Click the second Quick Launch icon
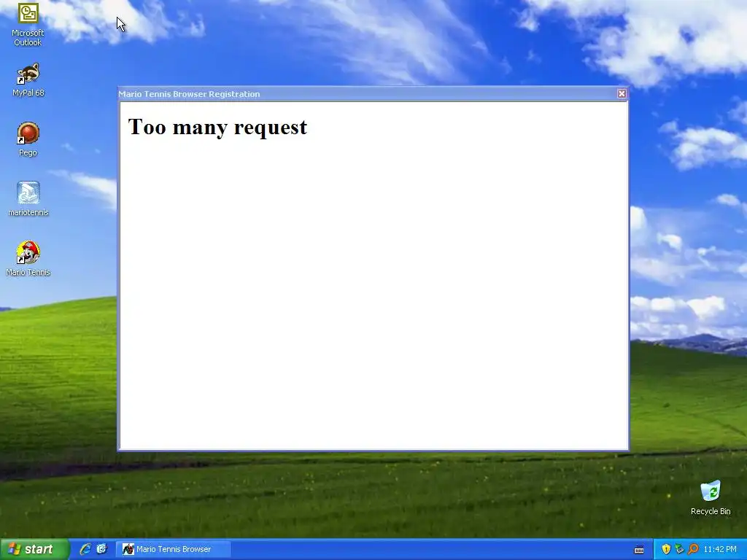 click(x=102, y=549)
